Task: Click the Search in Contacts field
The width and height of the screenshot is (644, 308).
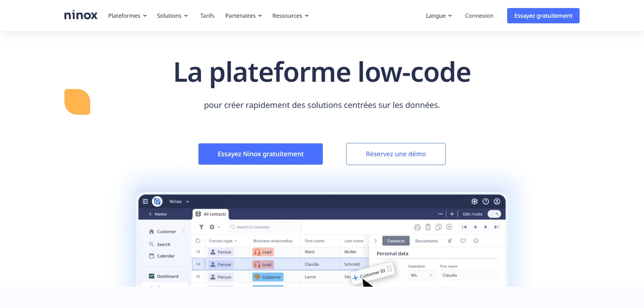Action: [x=266, y=227]
